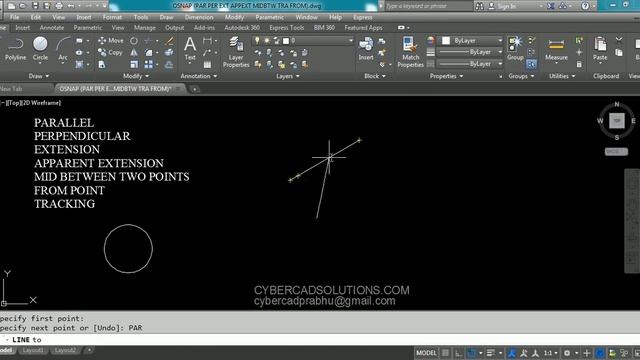Select the Scale tool icon
Viewport: 640px width, 360px height.
134,64
